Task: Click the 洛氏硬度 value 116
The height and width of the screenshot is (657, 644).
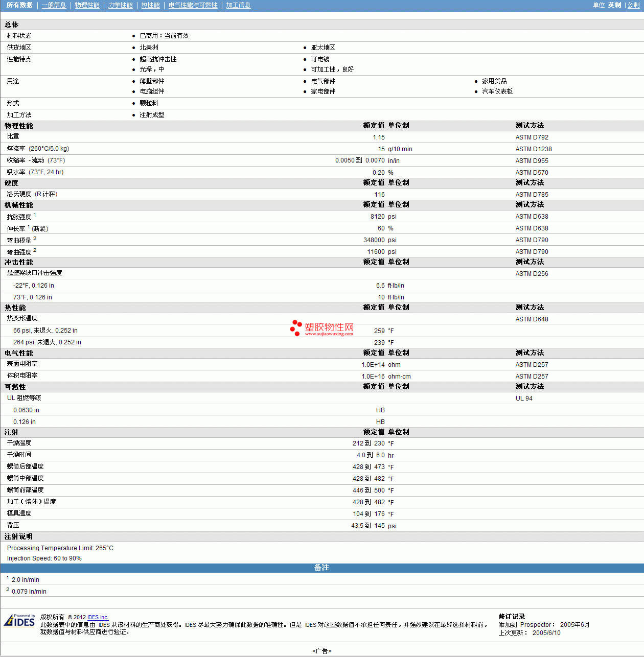Action: (x=379, y=195)
